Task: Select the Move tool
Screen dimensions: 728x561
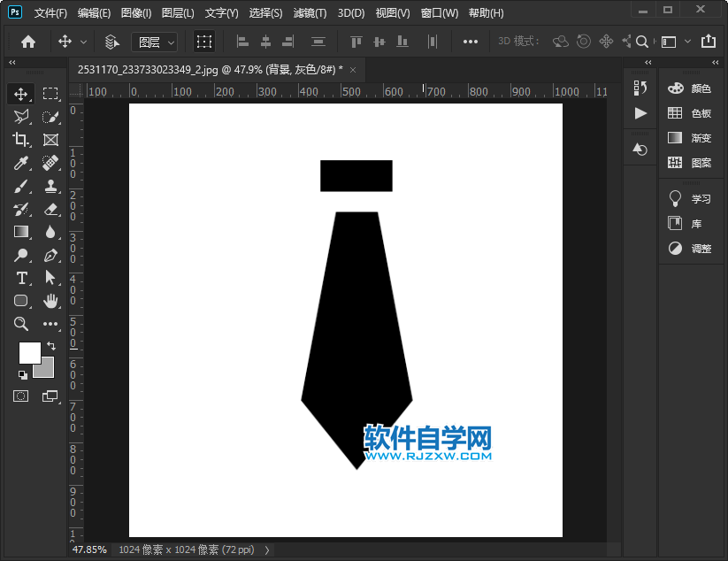Action: click(x=21, y=93)
